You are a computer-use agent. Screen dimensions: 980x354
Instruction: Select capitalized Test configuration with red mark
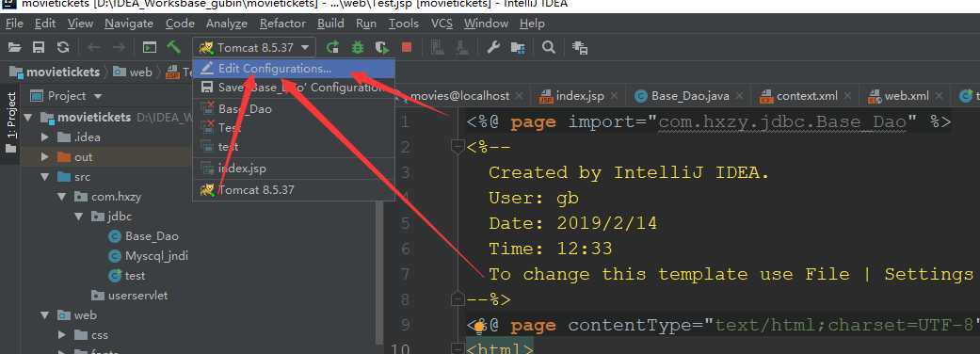[295, 128]
